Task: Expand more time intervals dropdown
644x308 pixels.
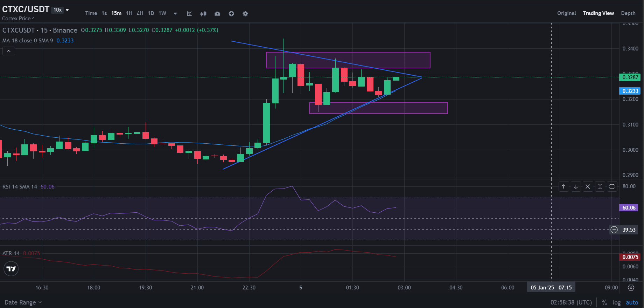Action: 175,14
